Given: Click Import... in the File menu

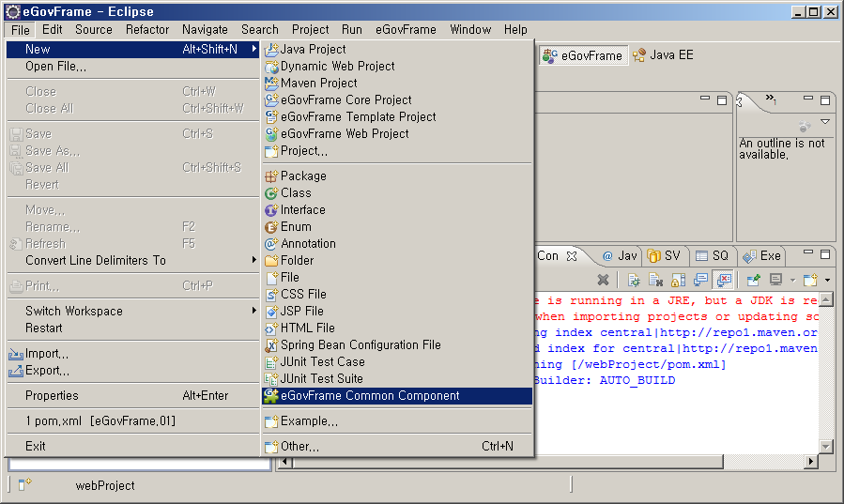Looking at the screenshot, I should (47, 354).
